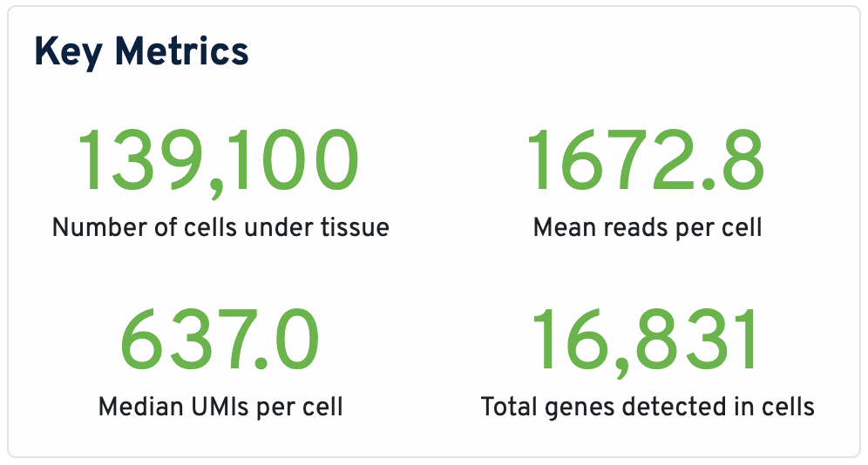Click the word Total in the genes label

(x=507, y=407)
